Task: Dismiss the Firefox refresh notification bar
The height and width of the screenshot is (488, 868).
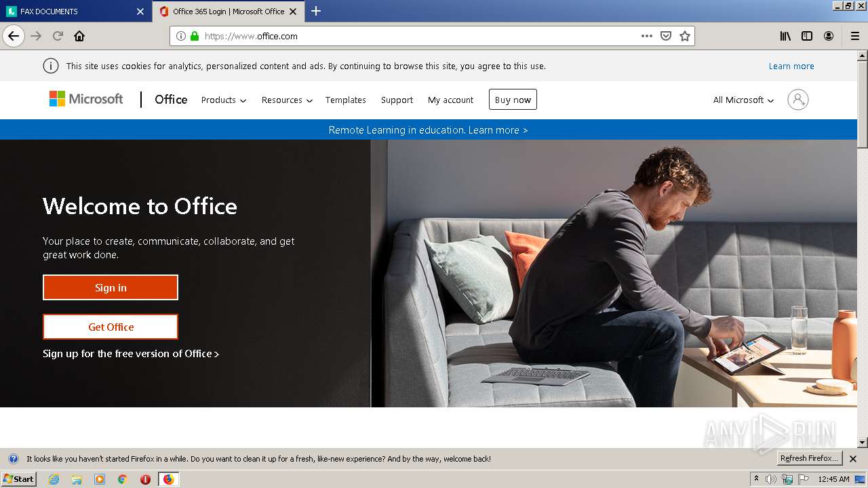Action: point(853,459)
